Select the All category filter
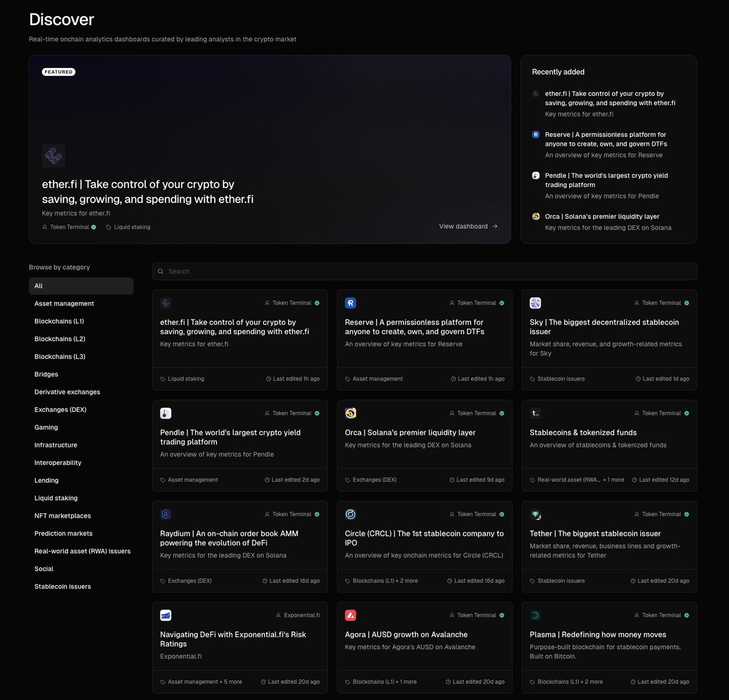Screen dimensions: 729x700 point(81,286)
